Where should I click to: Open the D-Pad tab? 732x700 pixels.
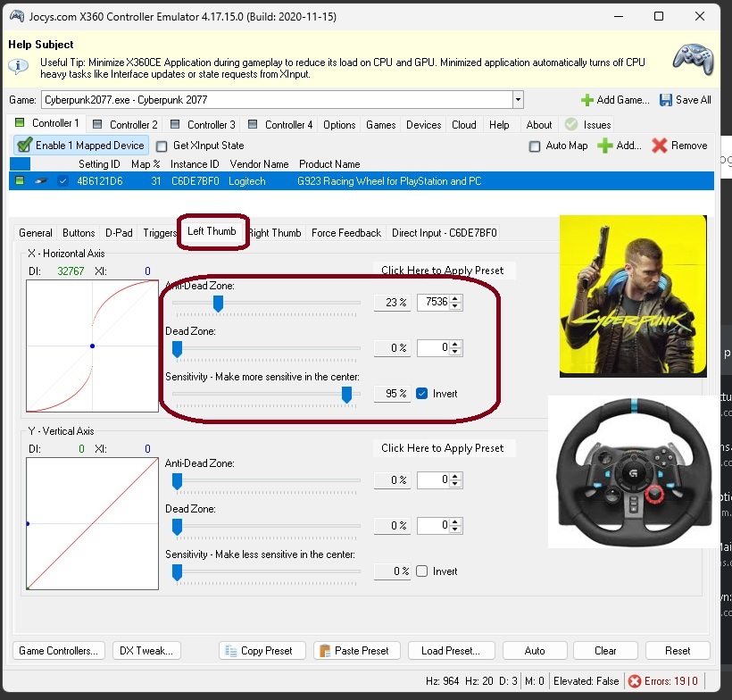coord(119,233)
